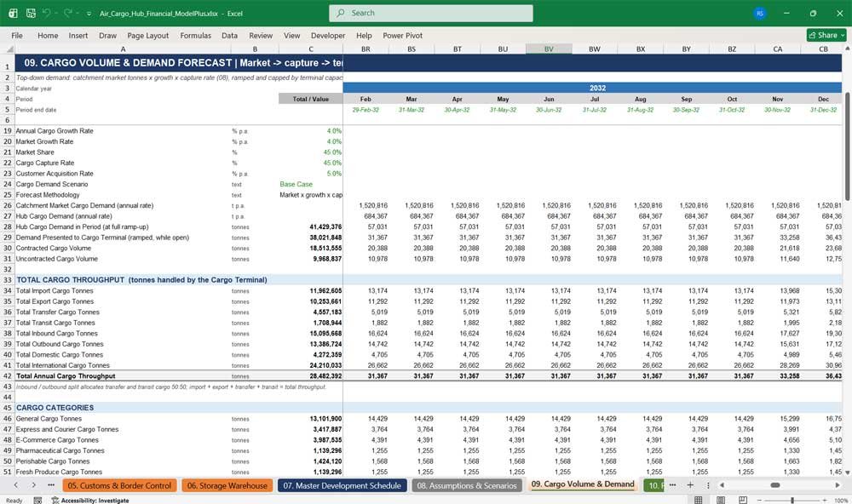Switch to the Home ribbon tab
This screenshot has width=852, height=504.
48,35
